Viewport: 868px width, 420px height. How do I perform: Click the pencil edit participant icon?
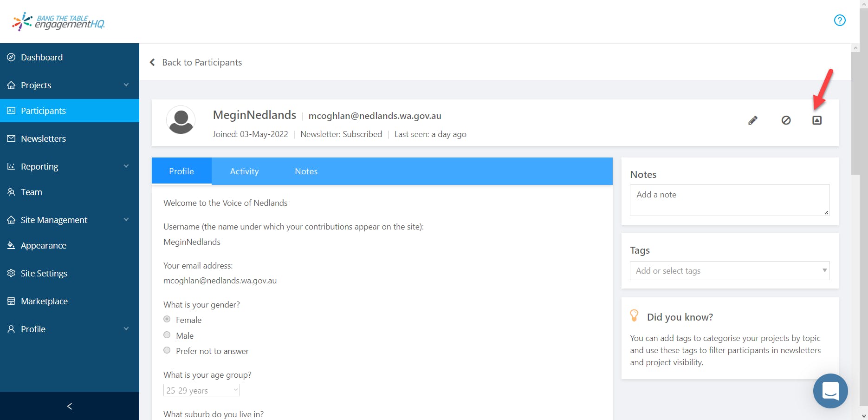click(x=753, y=120)
